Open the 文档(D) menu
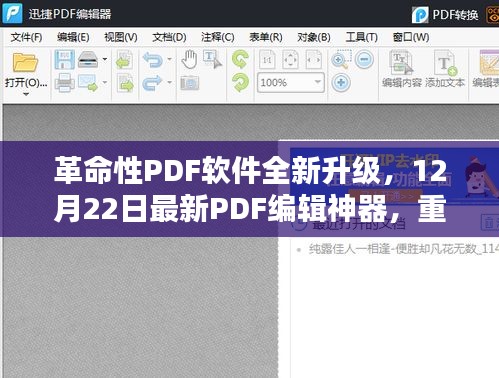This screenshot has height=378, width=499. (169, 37)
